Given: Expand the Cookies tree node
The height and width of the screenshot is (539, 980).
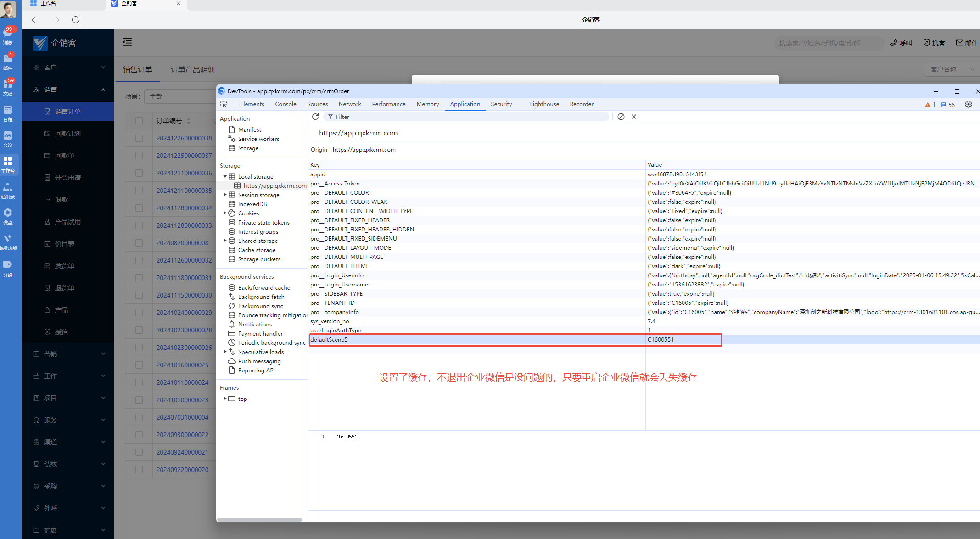Looking at the screenshot, I should coord(225,213).
